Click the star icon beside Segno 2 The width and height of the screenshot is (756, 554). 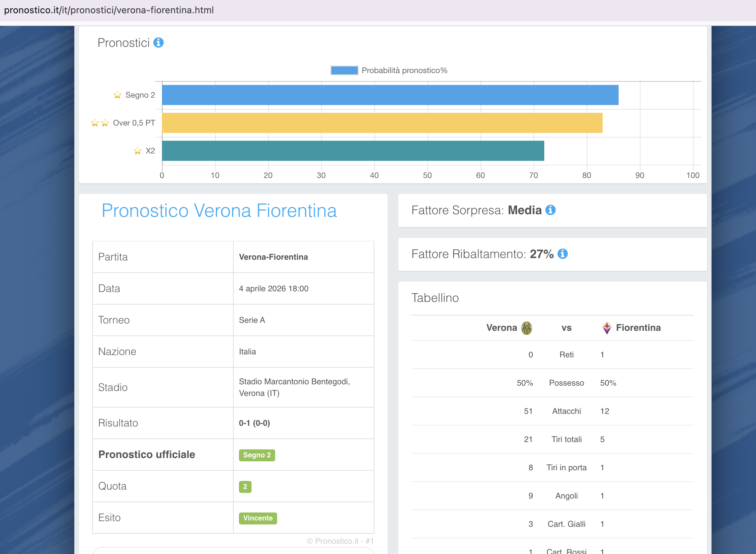(x=117, y=95)
